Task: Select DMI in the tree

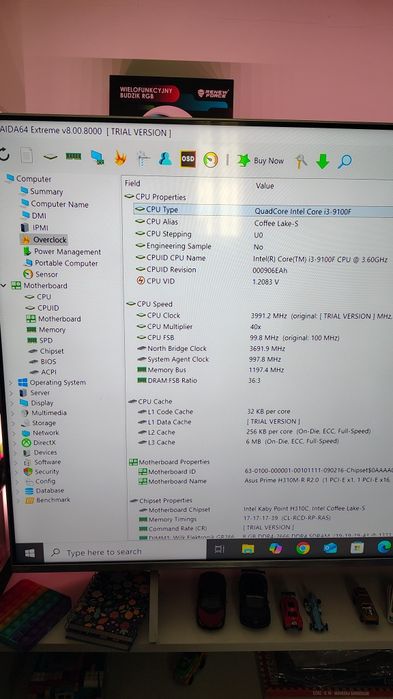Action: click(x=33, y=216)
